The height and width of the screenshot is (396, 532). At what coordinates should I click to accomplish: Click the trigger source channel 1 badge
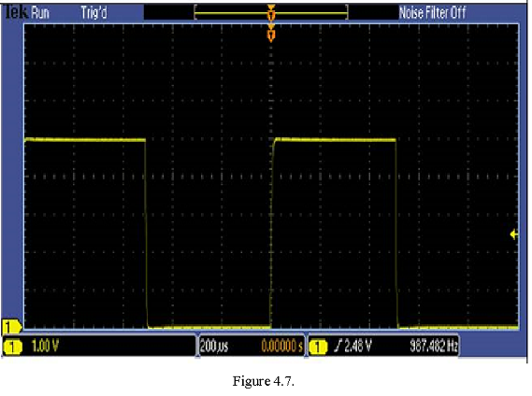coord(318,346)
